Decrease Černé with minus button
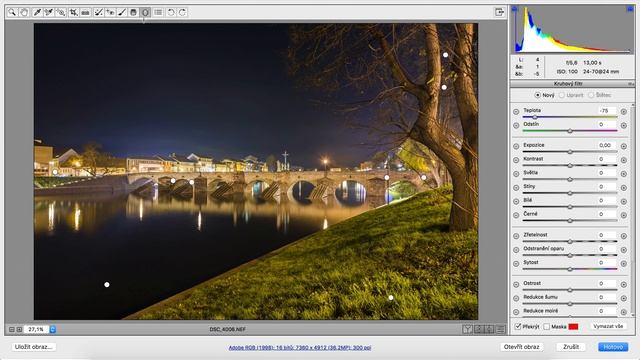This screenshot has width=640, height=360. (x=516, y=216)
